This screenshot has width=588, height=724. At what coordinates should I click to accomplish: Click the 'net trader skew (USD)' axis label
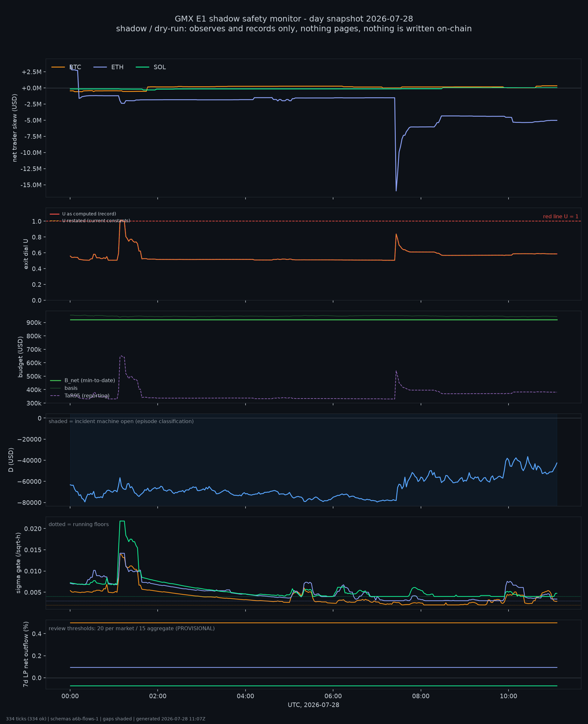tap(15, 128)
